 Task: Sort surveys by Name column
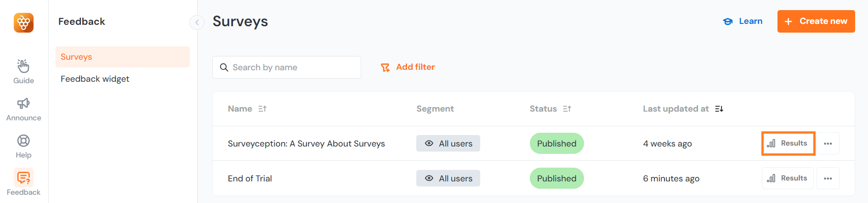coord(262,109)
